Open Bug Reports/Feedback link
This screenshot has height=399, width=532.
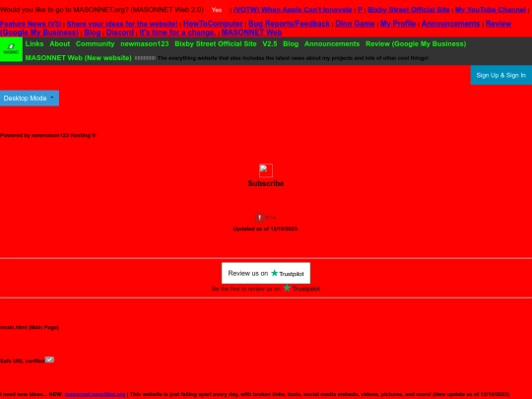[289, 24]
